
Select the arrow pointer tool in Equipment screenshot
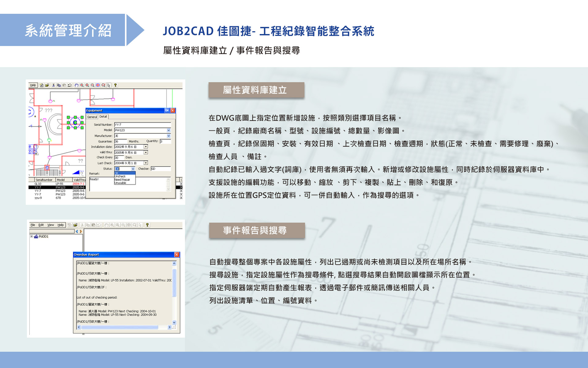click(x=109, y=85)
